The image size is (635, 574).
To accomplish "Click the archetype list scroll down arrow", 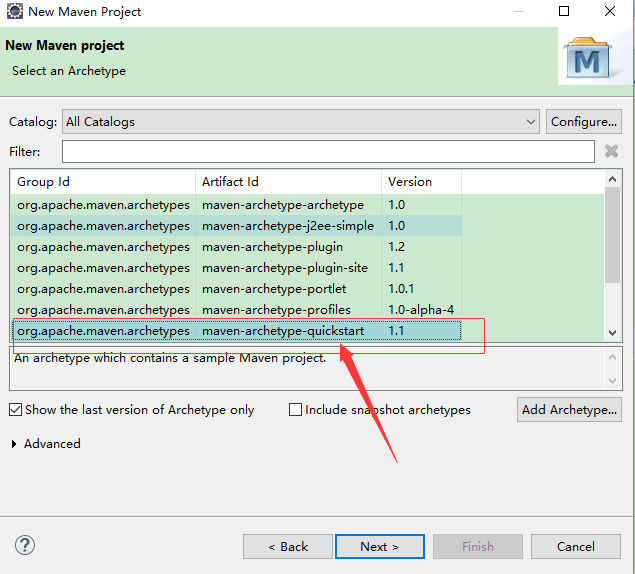I will [612, 333].
